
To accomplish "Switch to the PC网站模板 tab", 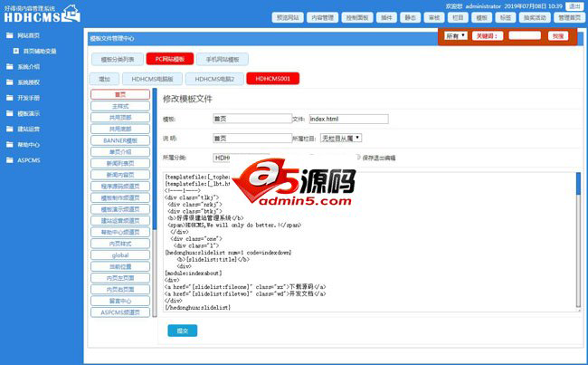I will coord(170,59).
